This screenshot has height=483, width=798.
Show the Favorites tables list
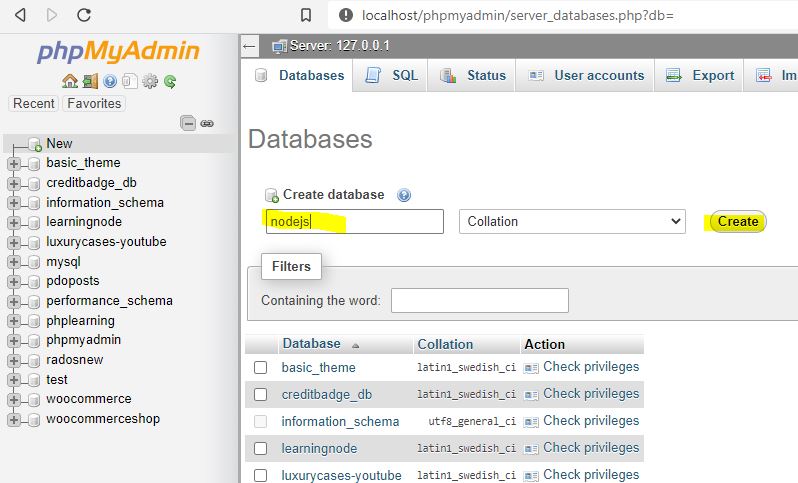pos(94,103)
